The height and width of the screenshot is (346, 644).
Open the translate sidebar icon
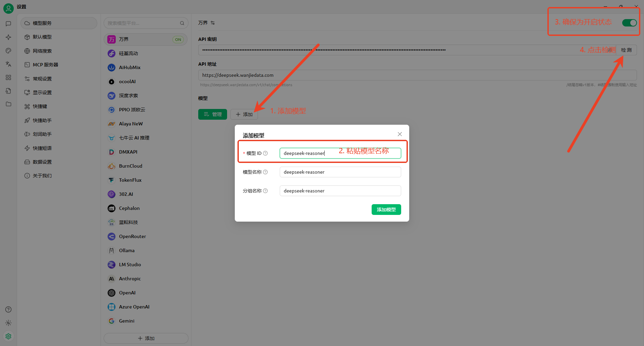tap(8, 64)
